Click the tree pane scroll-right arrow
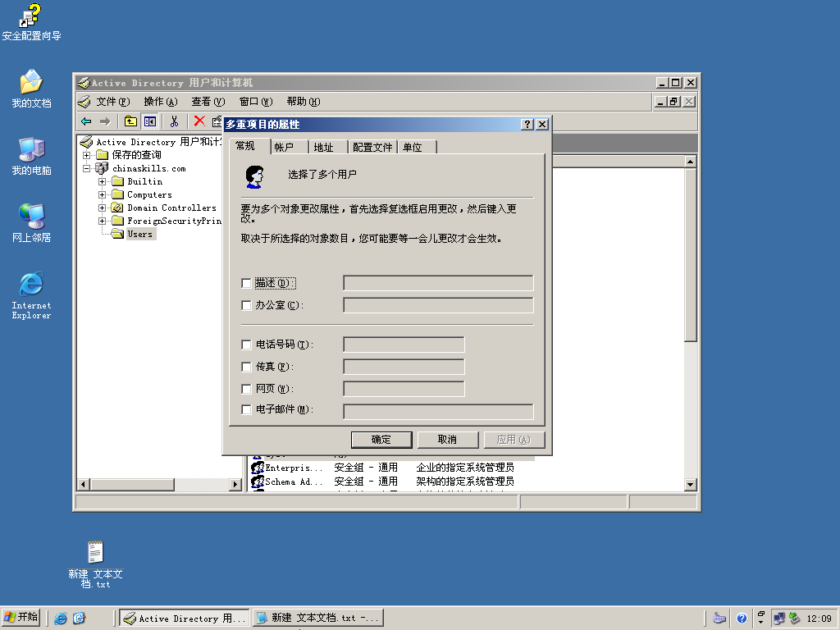 [x=235, y=484]
